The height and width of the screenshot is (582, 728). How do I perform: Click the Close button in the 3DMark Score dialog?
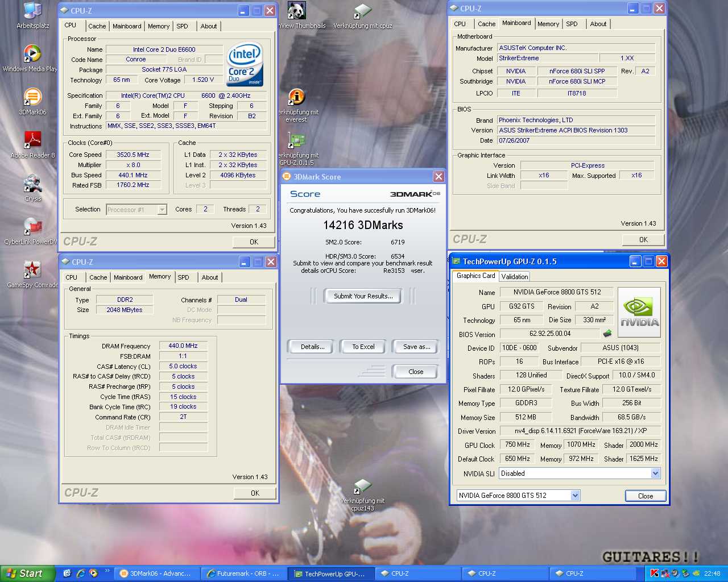[415, 372]
